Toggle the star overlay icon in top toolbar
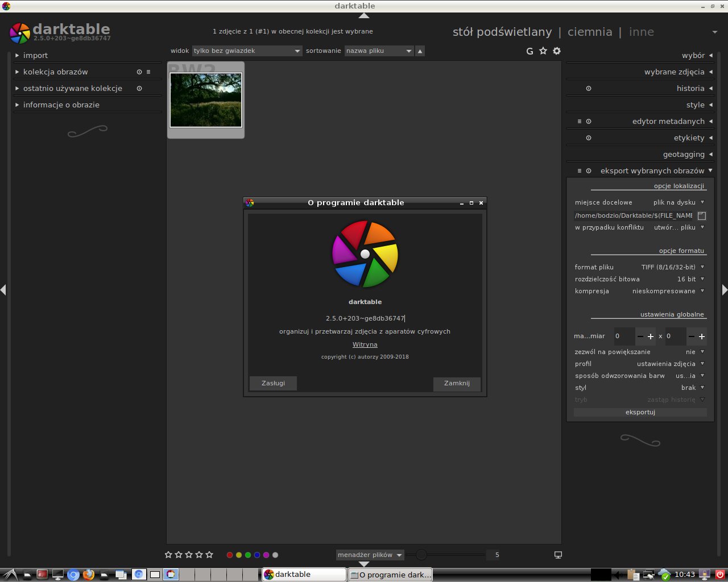Image resolution: width=728 pixels, height=582 pixels. 543,51
